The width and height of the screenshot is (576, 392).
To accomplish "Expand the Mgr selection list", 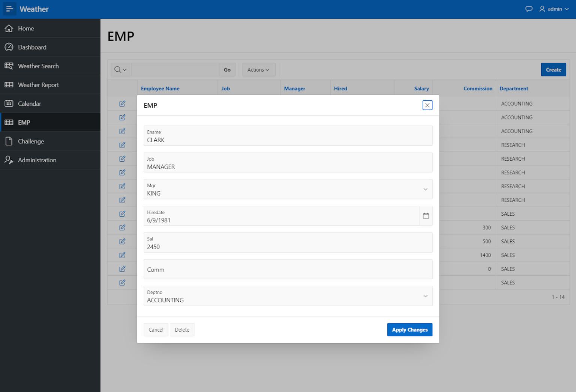I will pos(425,189).
